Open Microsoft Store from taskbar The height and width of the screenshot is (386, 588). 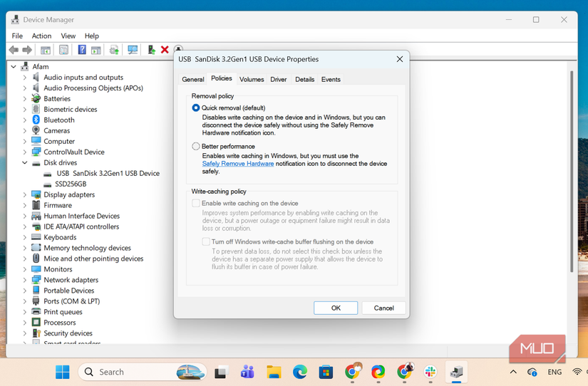(x=326, y=372)
